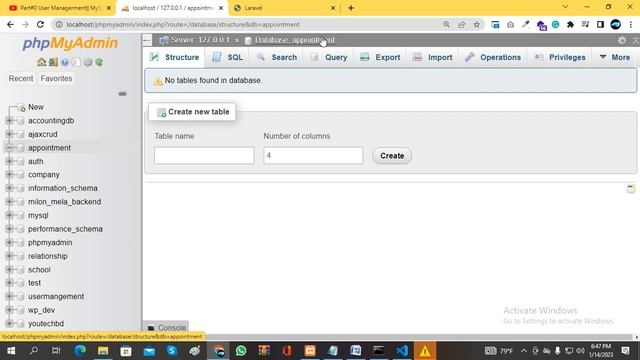Open the Chrome profile avatar
640x360 pixels.
[616, 24]
